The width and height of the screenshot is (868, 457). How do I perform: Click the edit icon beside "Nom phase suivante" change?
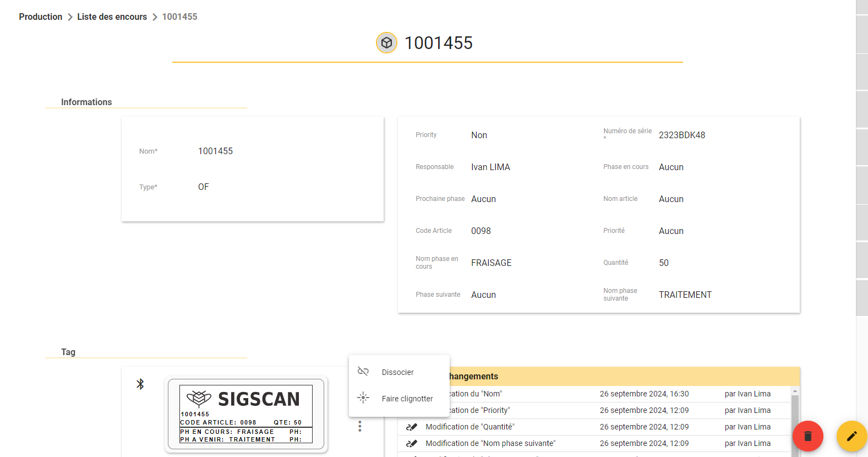pos(412,443)
